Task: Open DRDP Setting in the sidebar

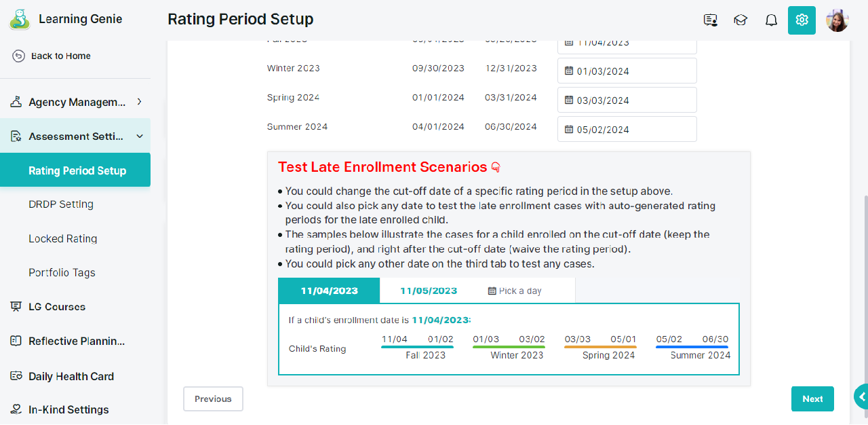Action: [61, 204]
